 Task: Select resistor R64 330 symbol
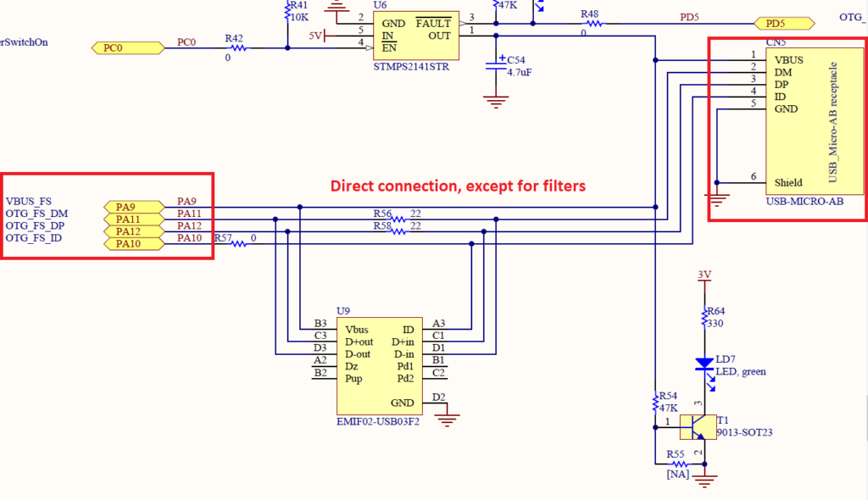704,318
